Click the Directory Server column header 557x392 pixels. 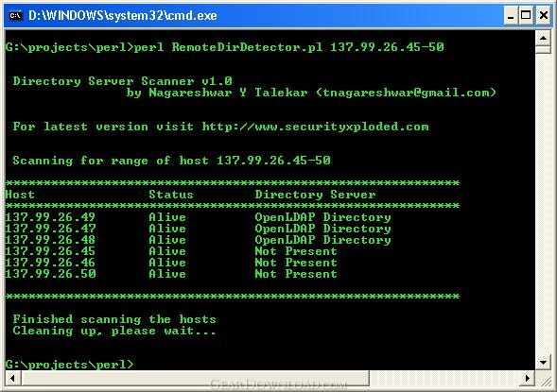315,195
